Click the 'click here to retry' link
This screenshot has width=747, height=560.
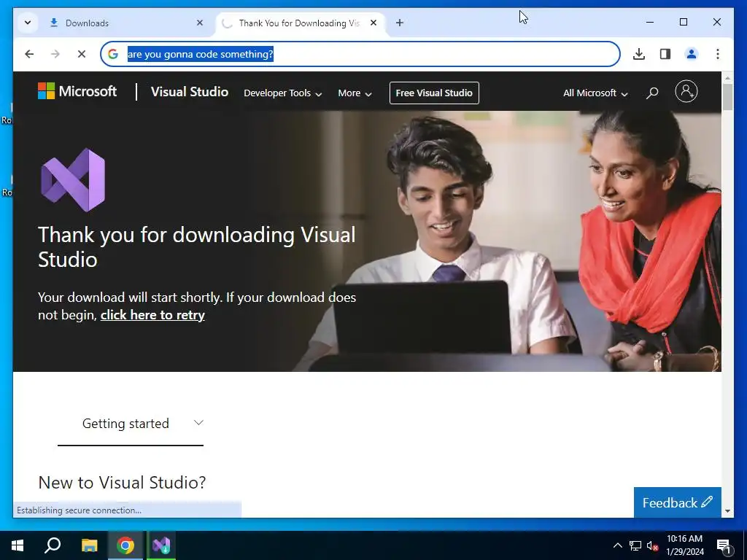click(152, 315)
